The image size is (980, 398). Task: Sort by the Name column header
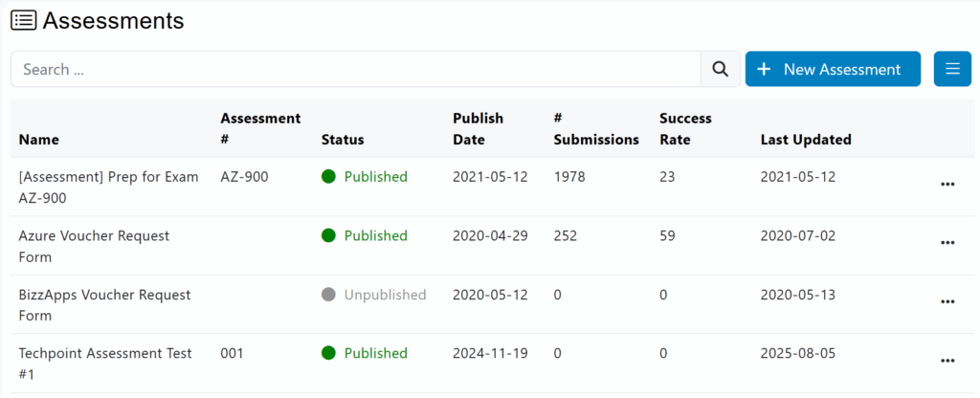click(x=38, y=140)
